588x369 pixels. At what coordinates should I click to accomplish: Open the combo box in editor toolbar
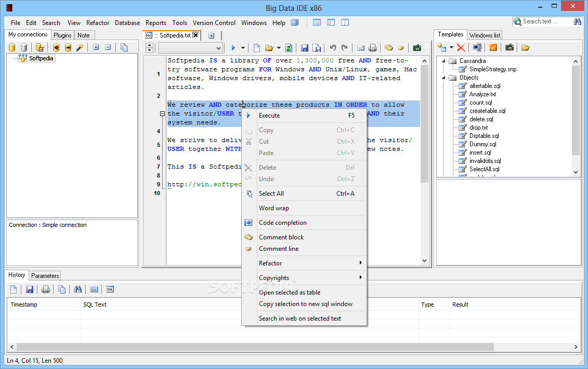190,48
